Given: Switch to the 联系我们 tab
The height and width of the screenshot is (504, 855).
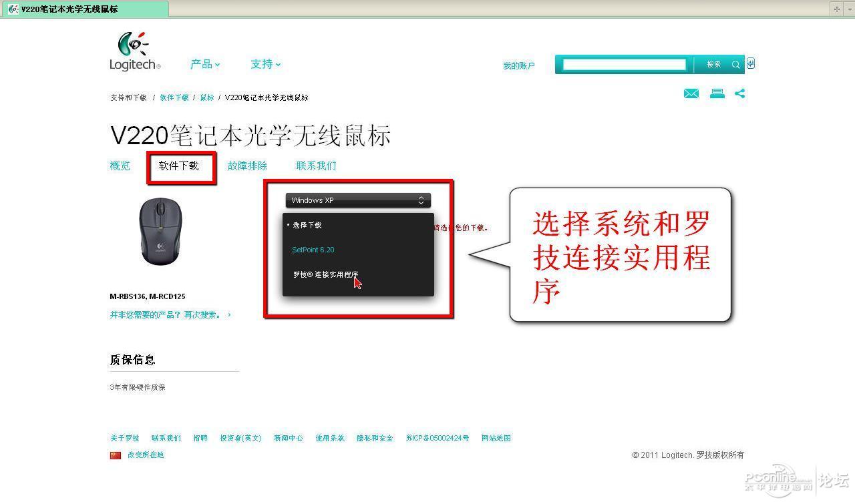Looking at the screenshot, I should coord(316,166).
